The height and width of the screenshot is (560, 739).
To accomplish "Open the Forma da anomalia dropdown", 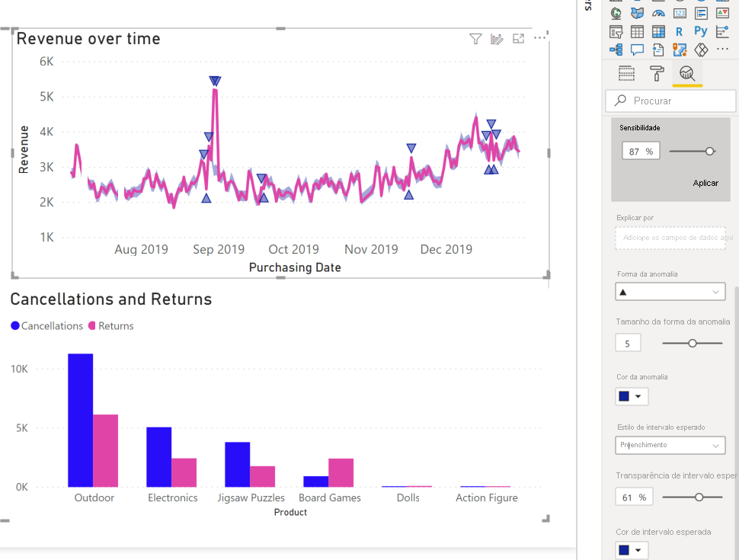I will pyautogui.click(x=670, y=292).
